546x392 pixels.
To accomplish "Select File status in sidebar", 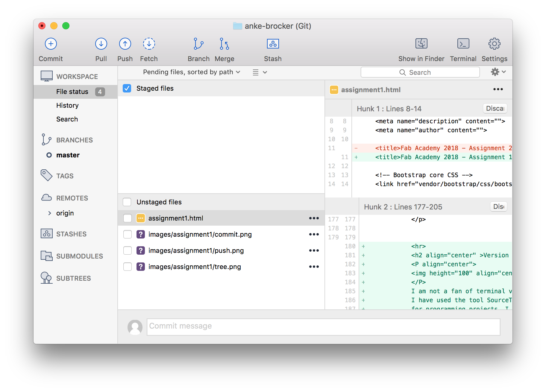I will click(x=75, y=92).
